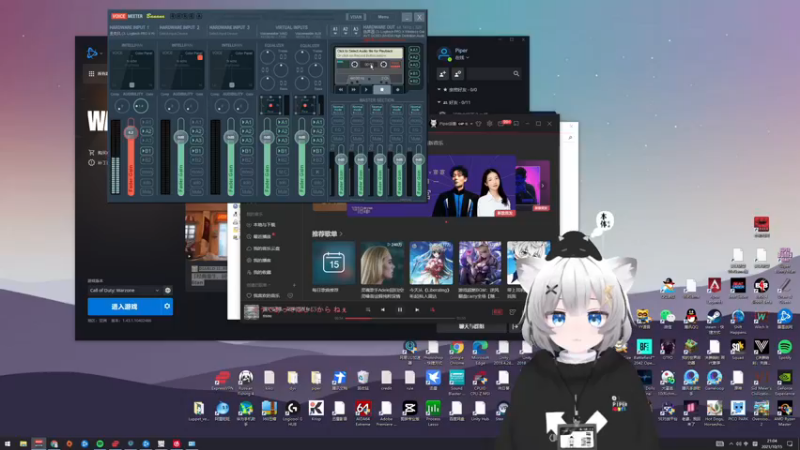
Task: Open the Adele playlist thumbnail
Action: 382,263
